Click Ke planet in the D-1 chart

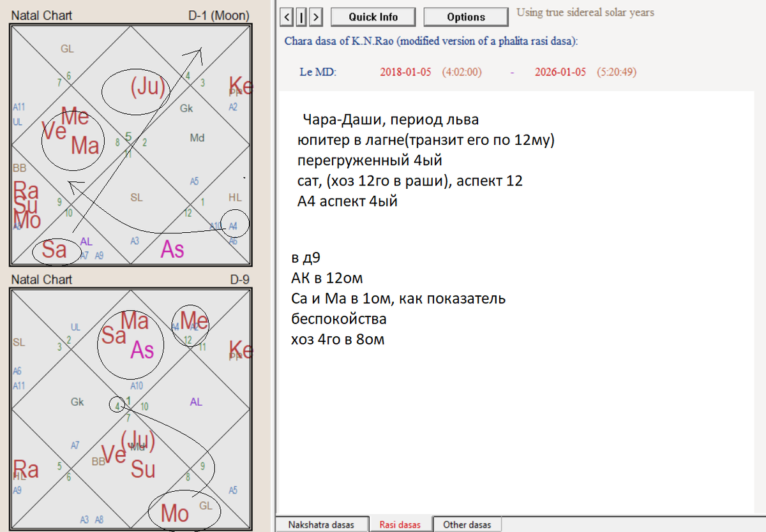pos(241,85)
